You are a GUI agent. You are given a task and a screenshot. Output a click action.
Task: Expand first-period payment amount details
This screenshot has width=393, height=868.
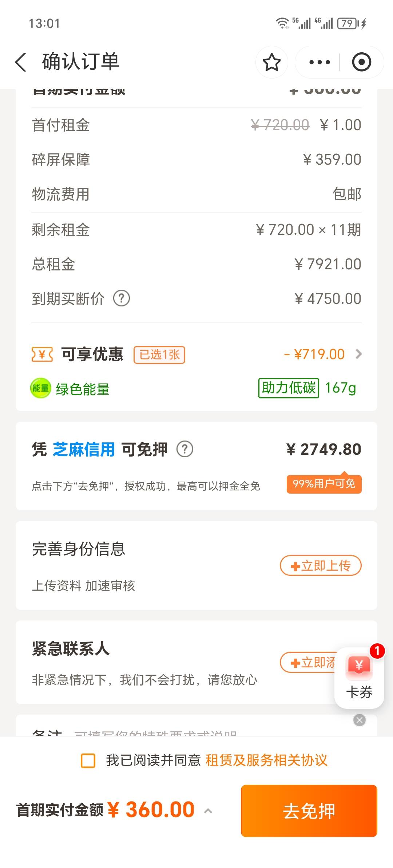tap(208, 811)
